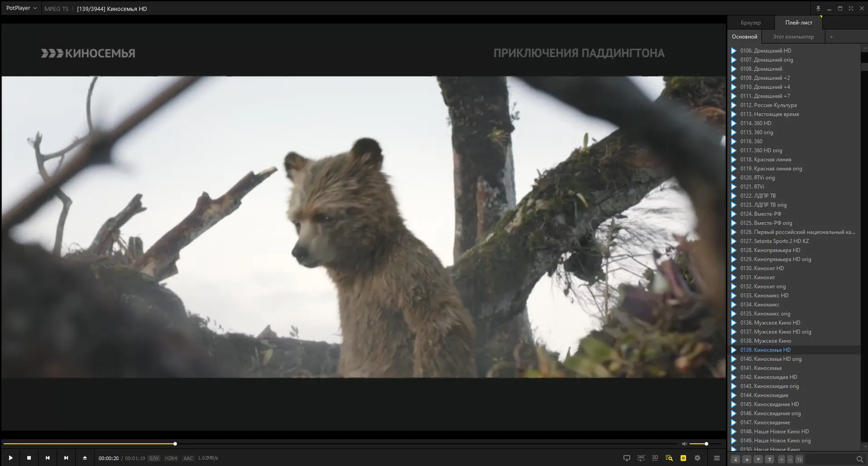Select 0112. Россия-Культура channel
Image resolution: width=868 pixels, height=466 pixels.
[794, 105]
